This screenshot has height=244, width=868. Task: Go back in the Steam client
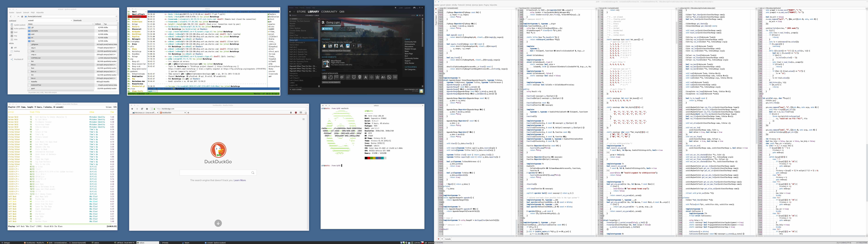(x=290, y=12)
